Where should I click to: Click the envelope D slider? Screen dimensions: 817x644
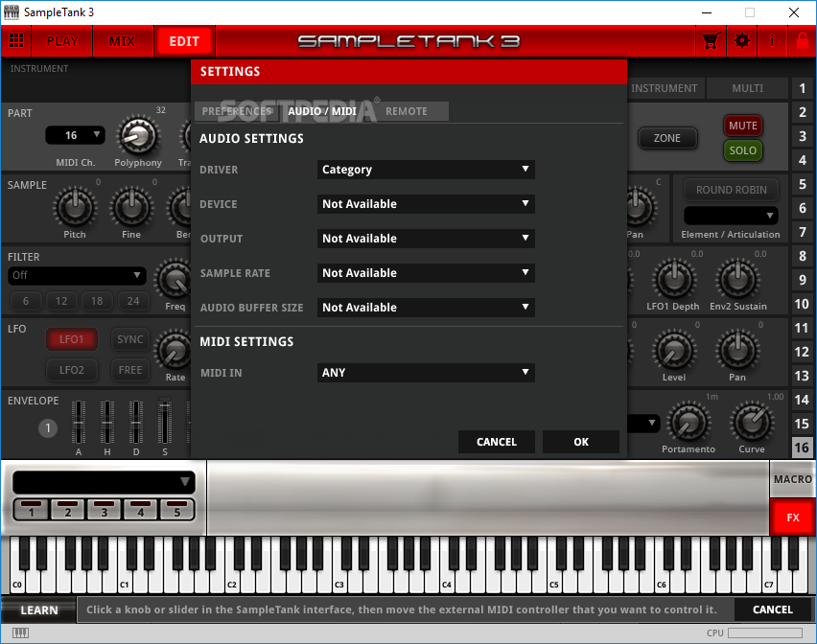pos(136,423)
